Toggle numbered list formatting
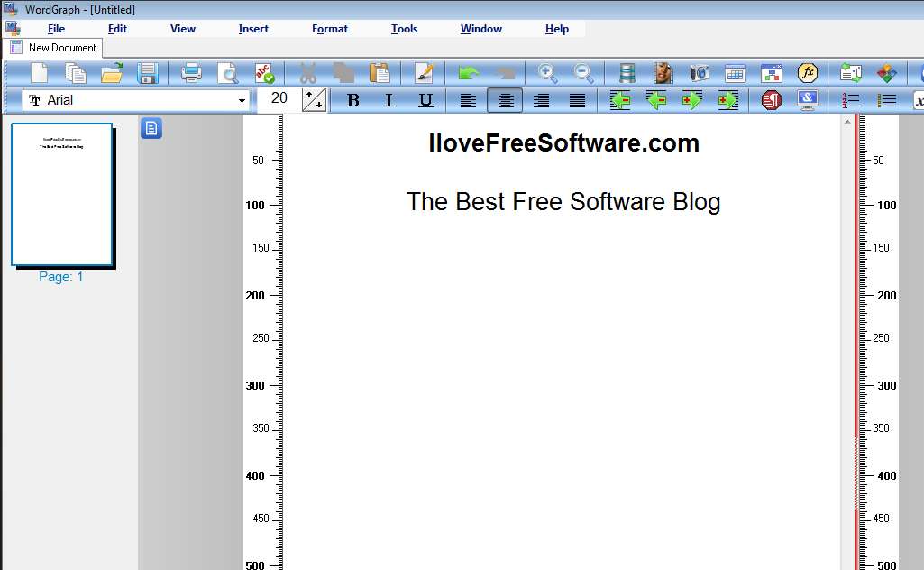The height and width of the screenshot is (570, 924). [850, 100]
